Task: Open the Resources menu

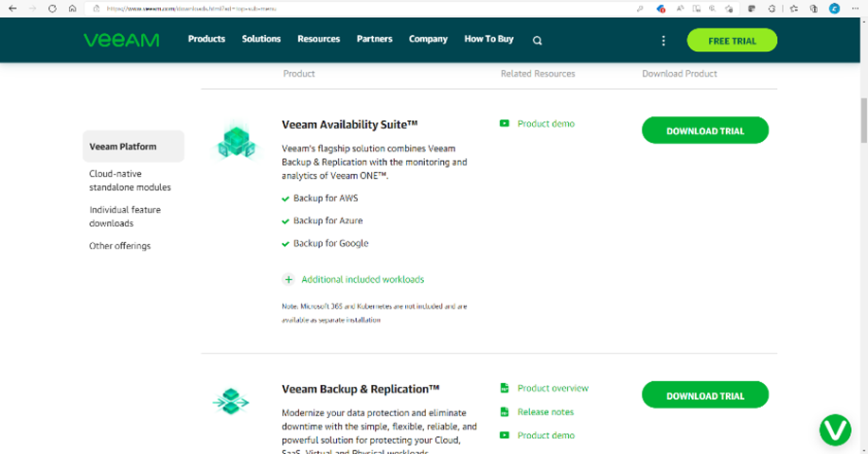Action: tap(318, 39)
